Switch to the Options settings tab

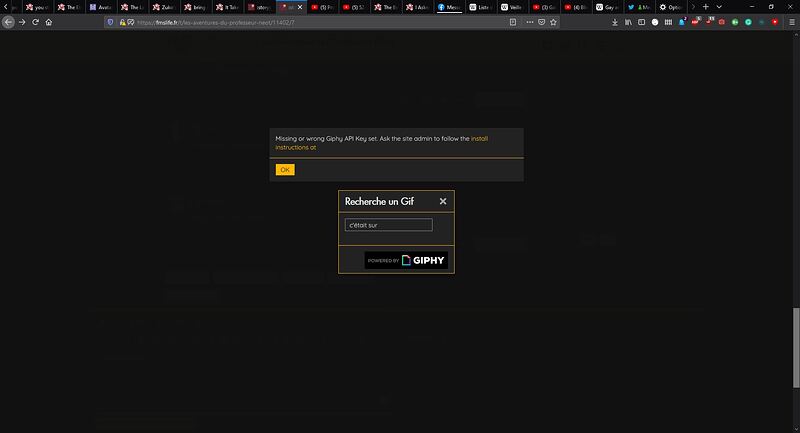coord(671,7)
